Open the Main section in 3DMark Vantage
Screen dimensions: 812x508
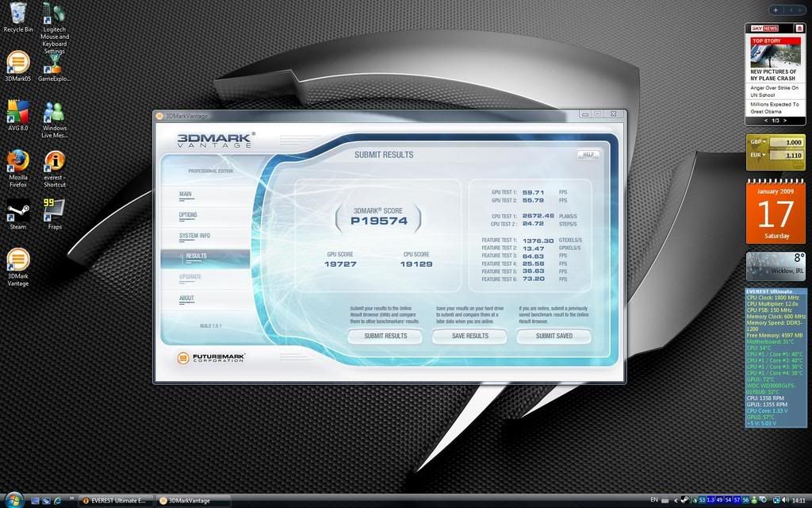tap(186, 194)
